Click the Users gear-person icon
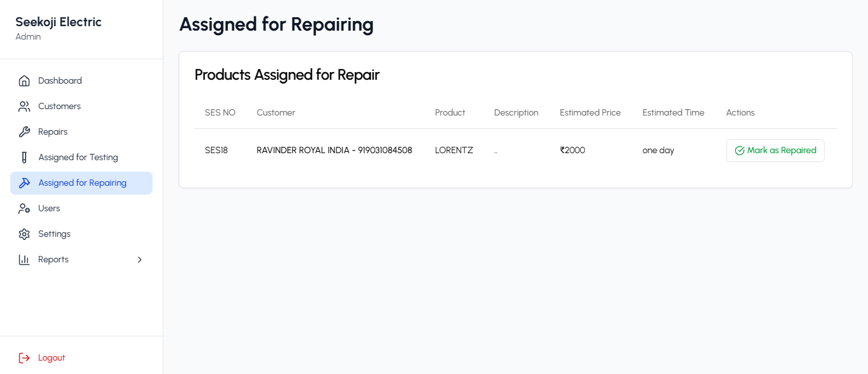868x374 pixels. [x=24, y=208]
